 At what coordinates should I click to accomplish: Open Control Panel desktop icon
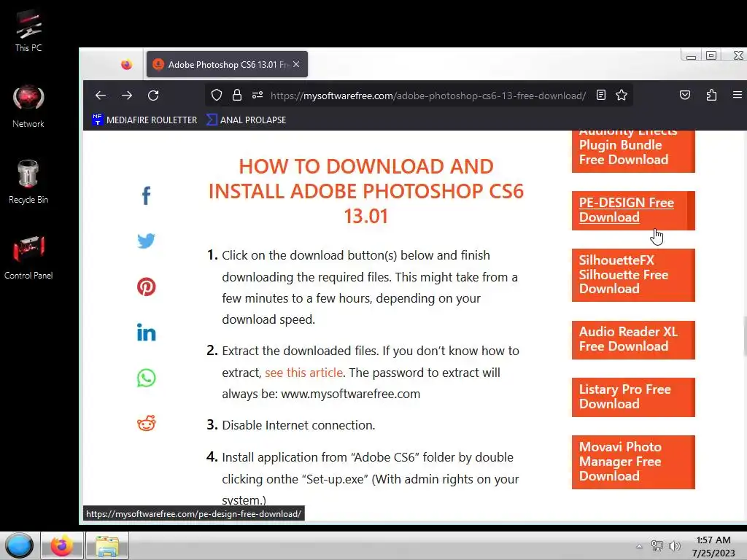point(28,257)
